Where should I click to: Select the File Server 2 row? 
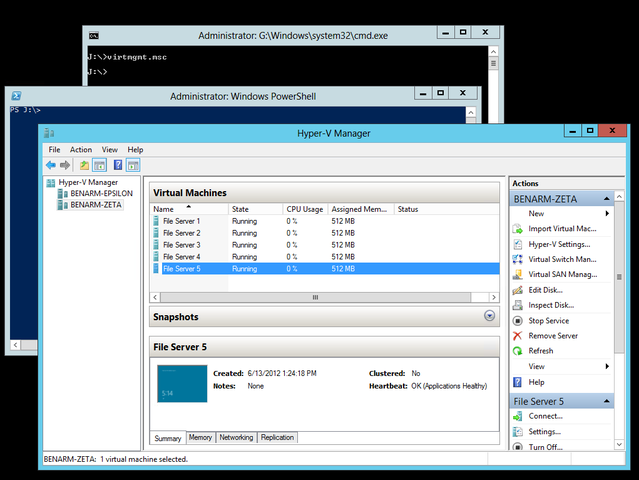coord(325,233)
